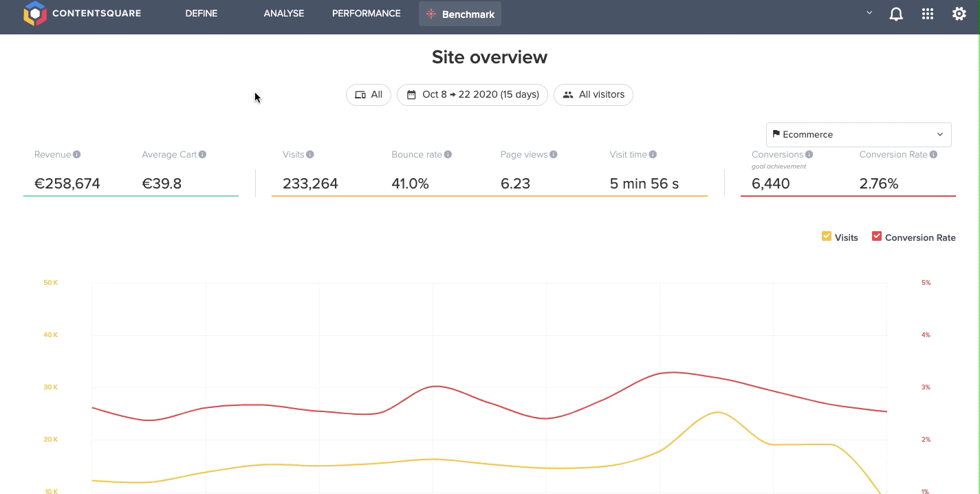The width and height of the screenshot is (980, 494).
Task: Click the flag icon beside Ecommerce
Action: coord(776,134)
